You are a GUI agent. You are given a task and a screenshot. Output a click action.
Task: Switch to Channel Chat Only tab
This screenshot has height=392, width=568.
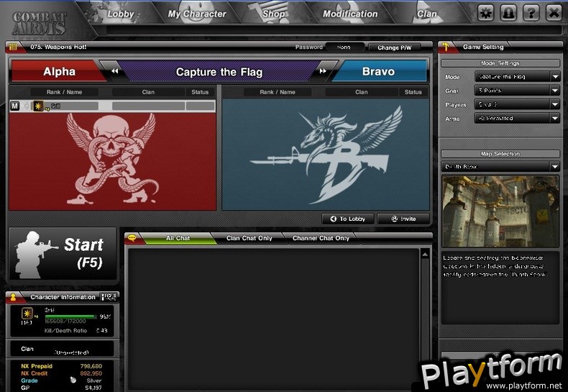321,238
